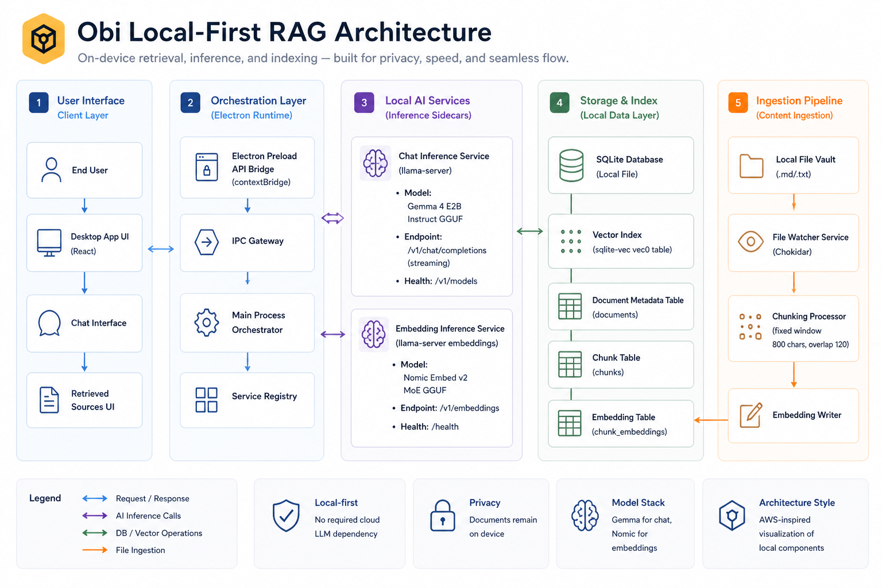Click the "Ingestion Pipeline" section heading

coord(799,100)
